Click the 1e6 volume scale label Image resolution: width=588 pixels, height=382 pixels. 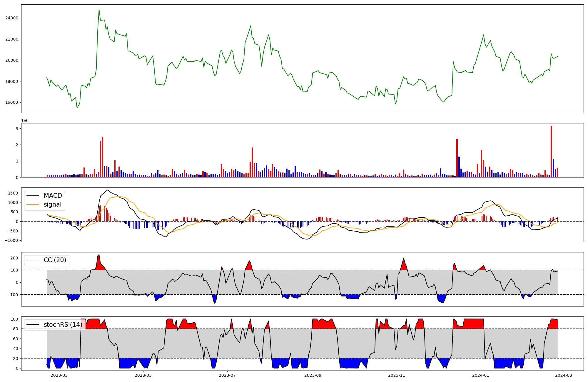pyautogui.click(x=25, y=121)
